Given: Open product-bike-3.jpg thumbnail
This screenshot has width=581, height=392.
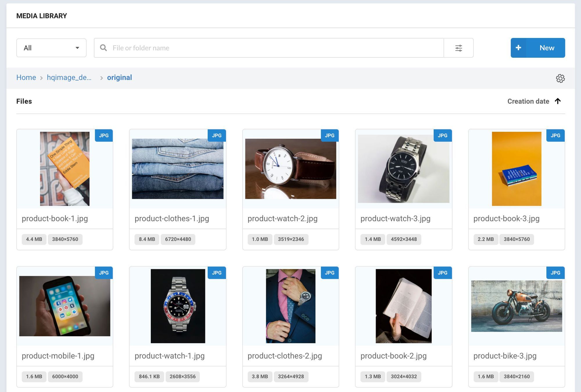Looking at the screenshot, I should [517, 306].
